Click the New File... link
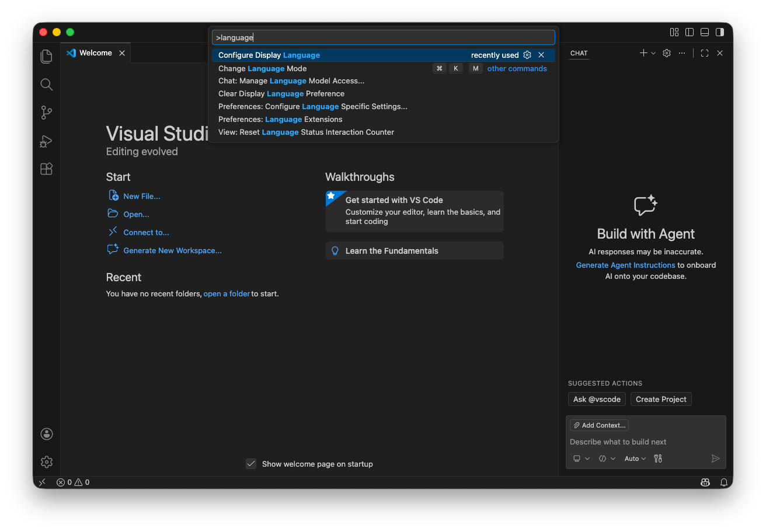 click(x=142, y=197)
